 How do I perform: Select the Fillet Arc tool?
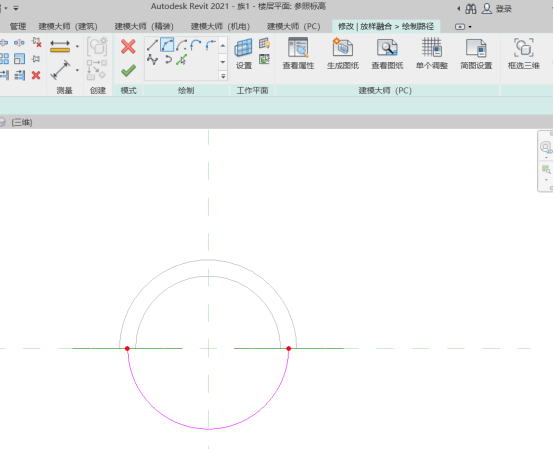click(x=211, y=45)
